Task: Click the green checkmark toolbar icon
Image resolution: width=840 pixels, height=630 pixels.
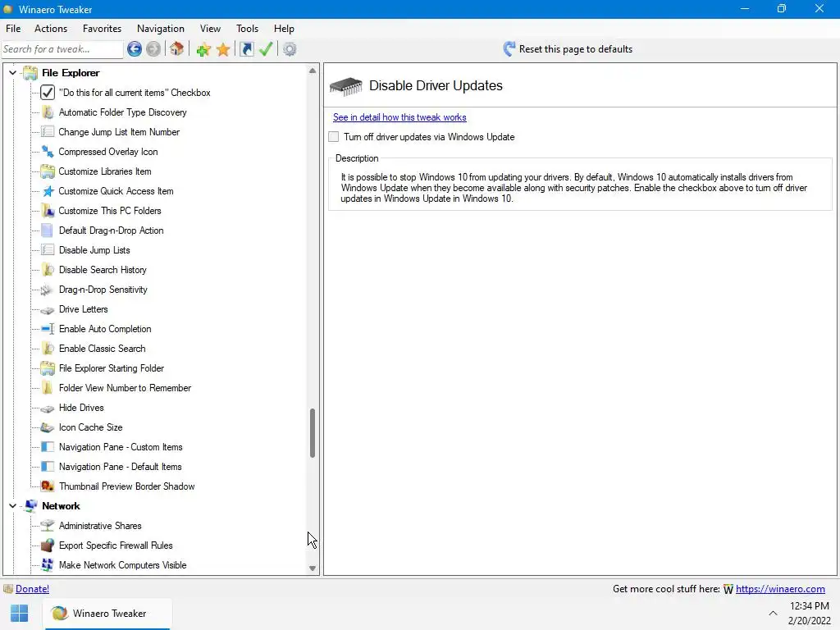Action: 266,49
